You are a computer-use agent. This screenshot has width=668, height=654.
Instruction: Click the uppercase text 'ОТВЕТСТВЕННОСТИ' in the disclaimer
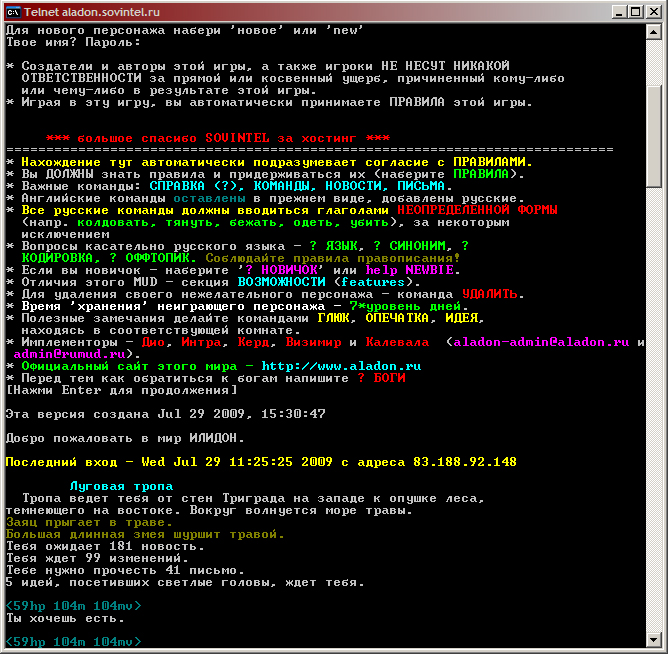click(81, 78)
